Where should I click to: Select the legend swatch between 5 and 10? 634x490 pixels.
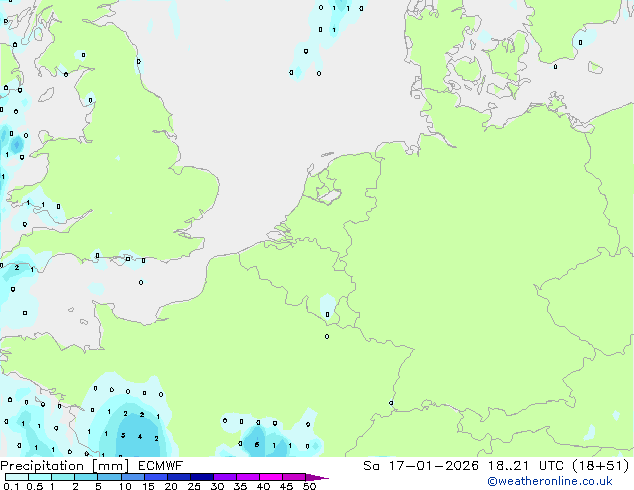(109, 477)
